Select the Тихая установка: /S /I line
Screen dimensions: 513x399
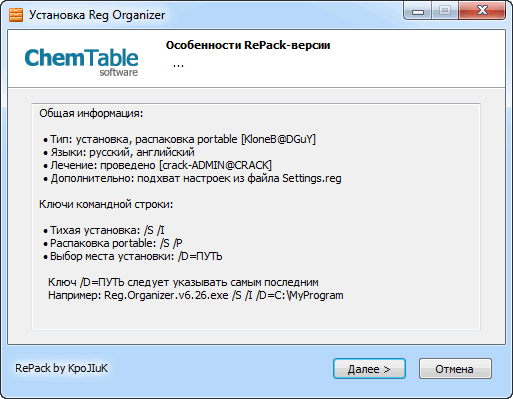click(104, 230)
